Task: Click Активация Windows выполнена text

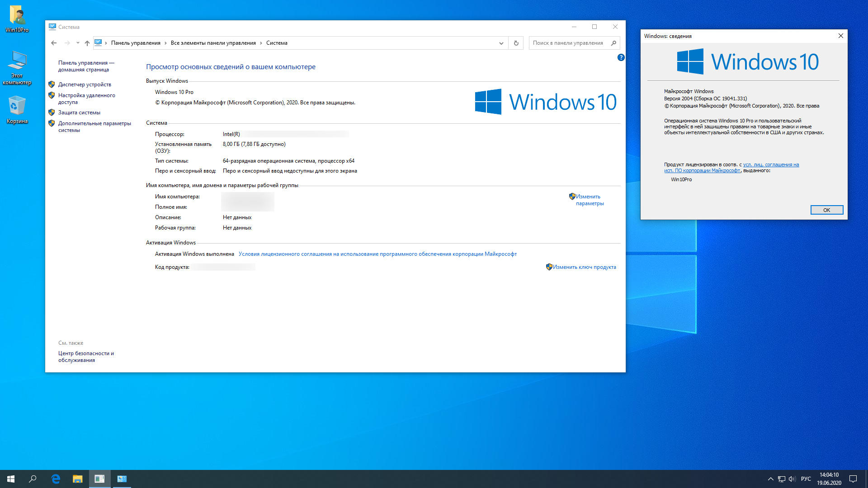Action: [194, 254]
